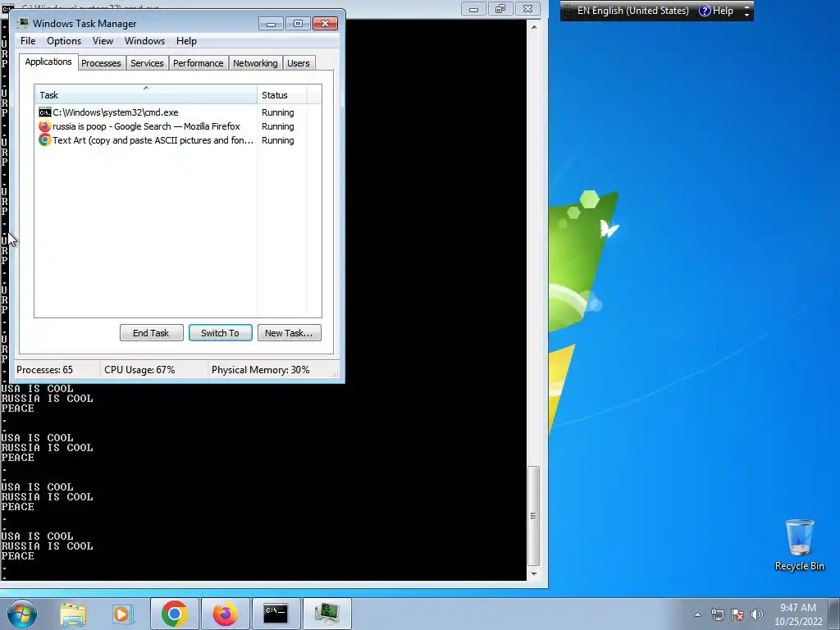Image resolution: width=840 pixels, height=630 pixels.
Task: Open the volume speaker tray icon
Action: 756,614
